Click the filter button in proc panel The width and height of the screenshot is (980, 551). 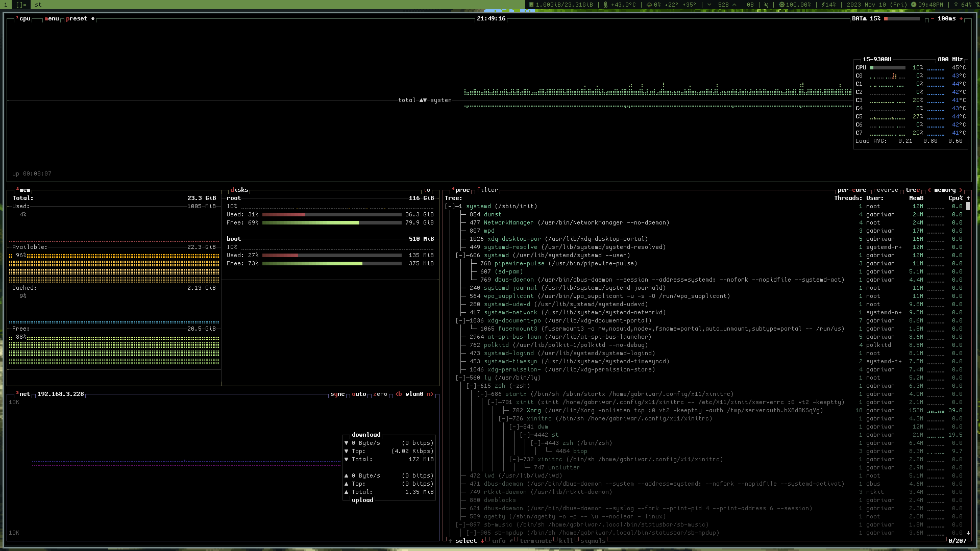pos(487,190)
